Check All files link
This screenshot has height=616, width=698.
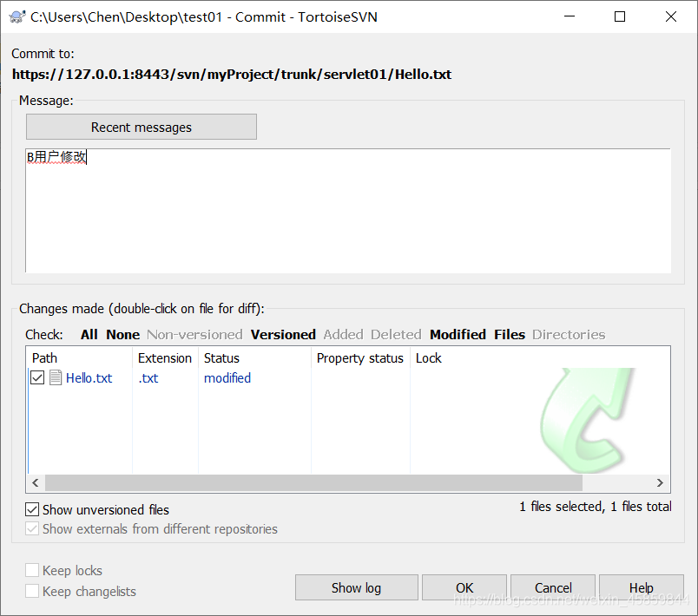click(x=89, y=335)
